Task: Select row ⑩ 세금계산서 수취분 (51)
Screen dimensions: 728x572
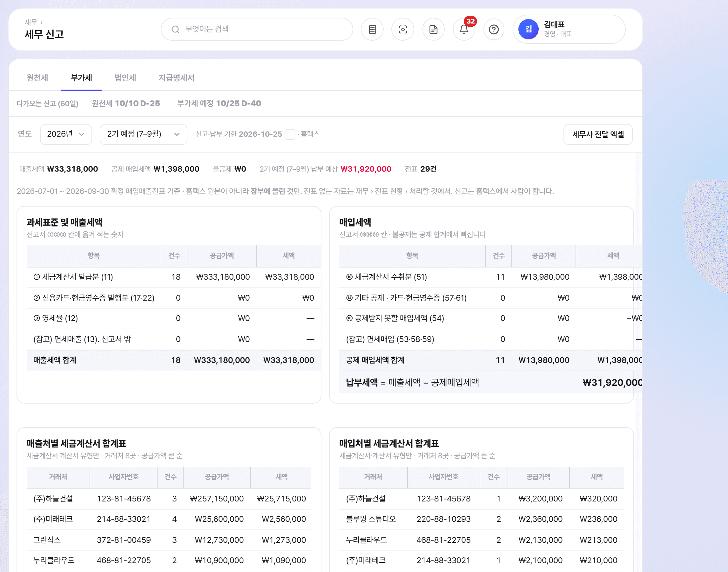Action: tap(491, 277)
